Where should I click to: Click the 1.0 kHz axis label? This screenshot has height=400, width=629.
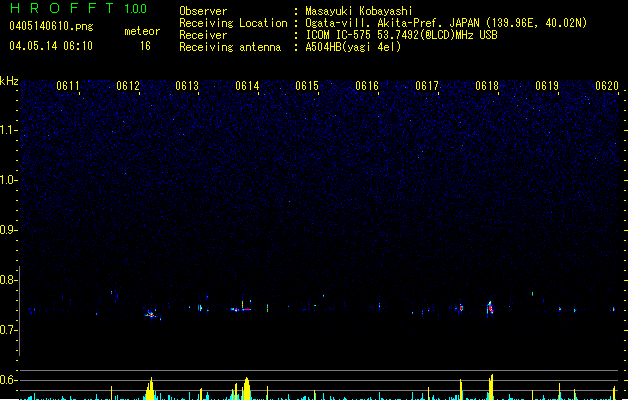8,180
